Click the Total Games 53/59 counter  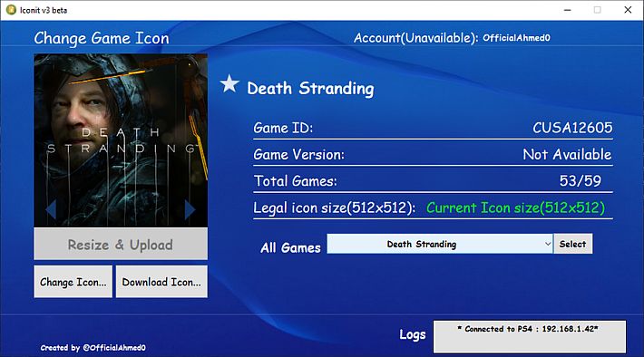point(580,180)
